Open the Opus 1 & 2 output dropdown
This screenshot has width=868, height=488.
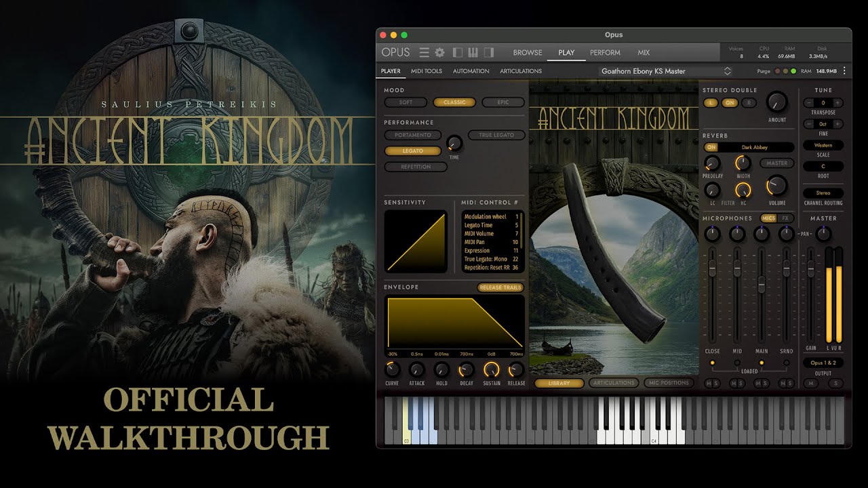tap(823, 363)
